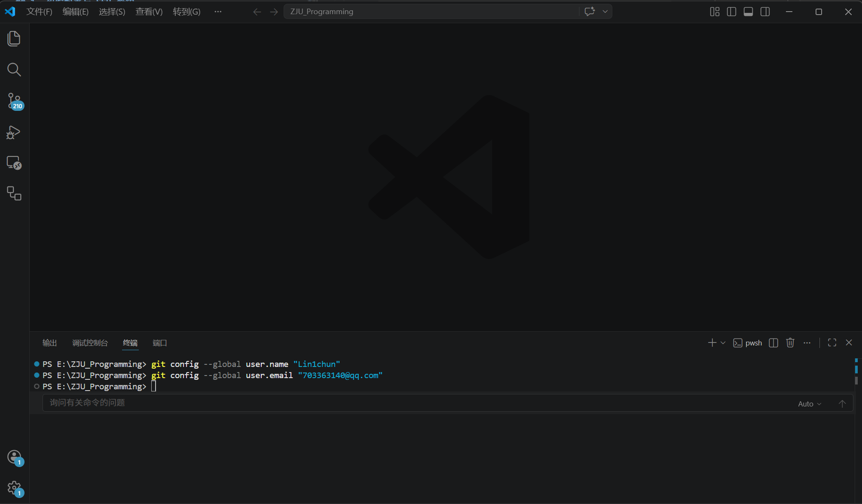This screenshot has height=504, width=862.
Task: Open the 文件(F) menu
Action: click(39, 12)
